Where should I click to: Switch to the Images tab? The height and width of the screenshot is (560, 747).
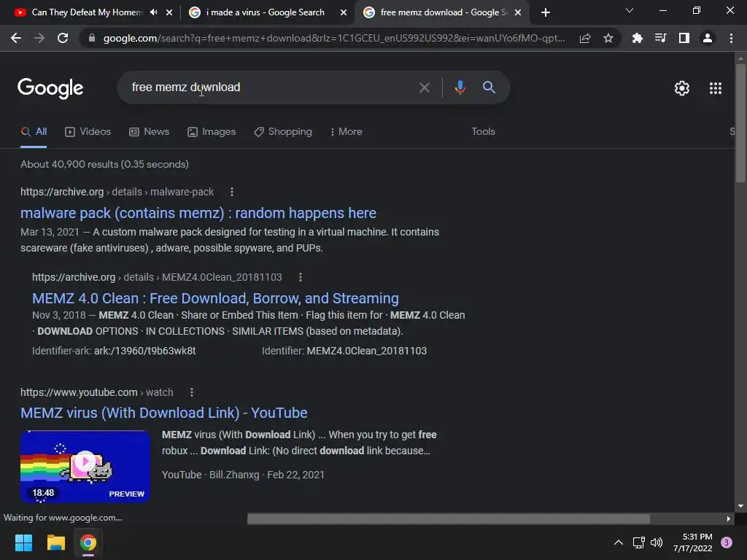coord(212,132)
